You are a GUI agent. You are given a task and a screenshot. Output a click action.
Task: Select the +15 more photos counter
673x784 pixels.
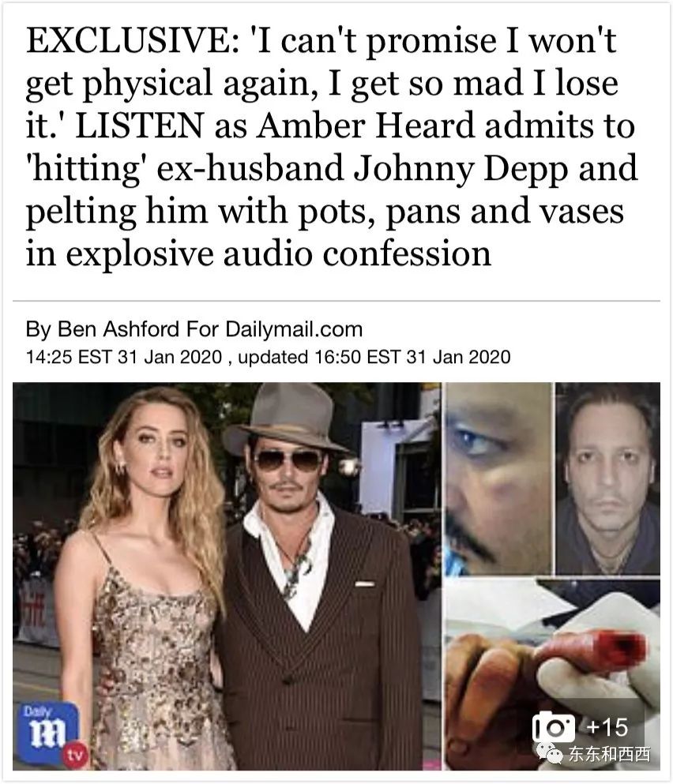(x=607, y=727)
